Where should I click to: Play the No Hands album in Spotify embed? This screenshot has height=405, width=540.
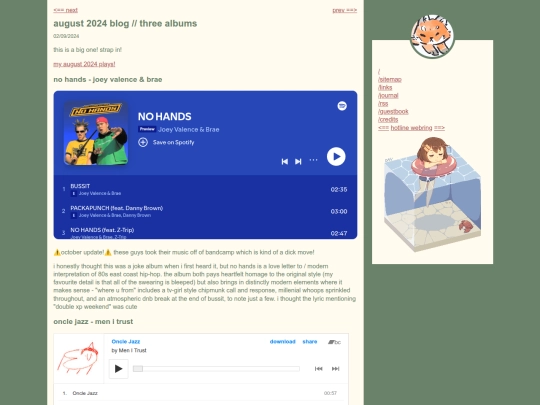[336, 156]
